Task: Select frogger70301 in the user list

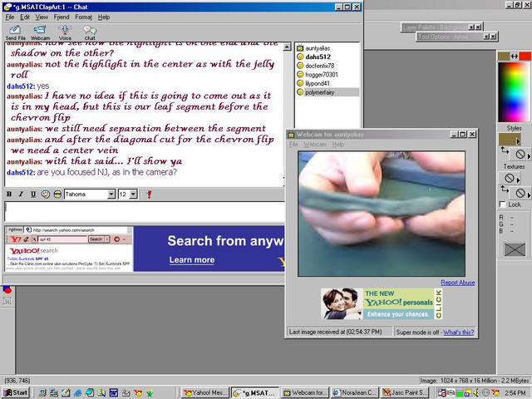Action: point(322,74)
